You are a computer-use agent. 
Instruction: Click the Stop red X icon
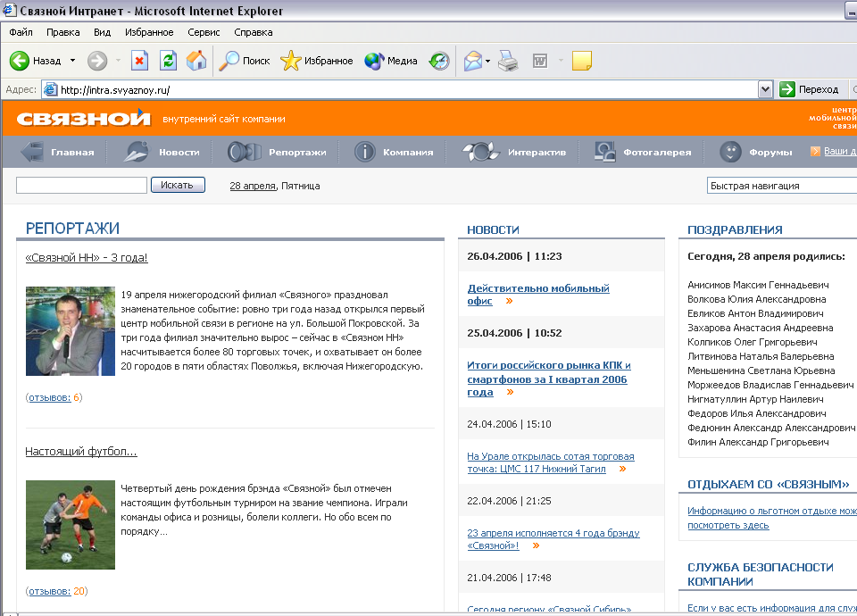(139, 61)
